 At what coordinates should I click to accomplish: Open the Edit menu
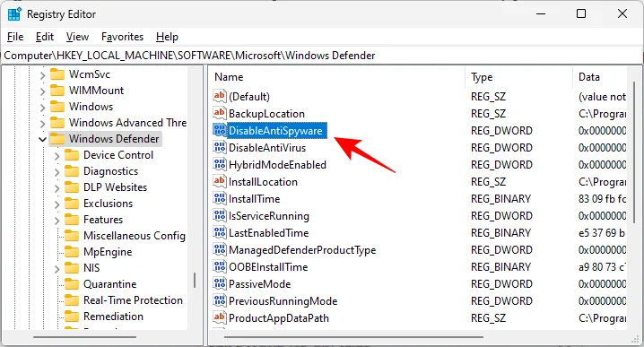44,37
